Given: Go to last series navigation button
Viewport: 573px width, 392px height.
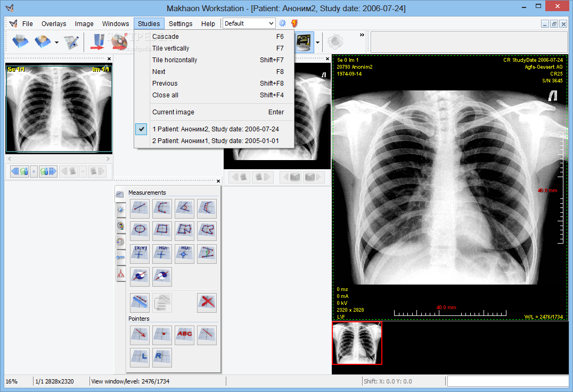Looking at the screenshot, I should point(48,171).
